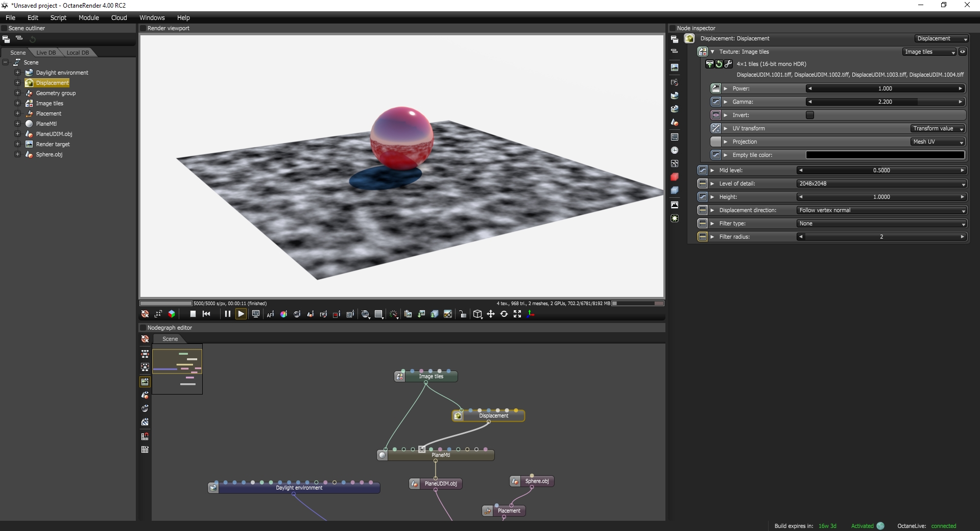The height and width of the screenshot is (531, 980).
Task: Click the red cube icon in inspector sidebar
Action: coord(675,177)
